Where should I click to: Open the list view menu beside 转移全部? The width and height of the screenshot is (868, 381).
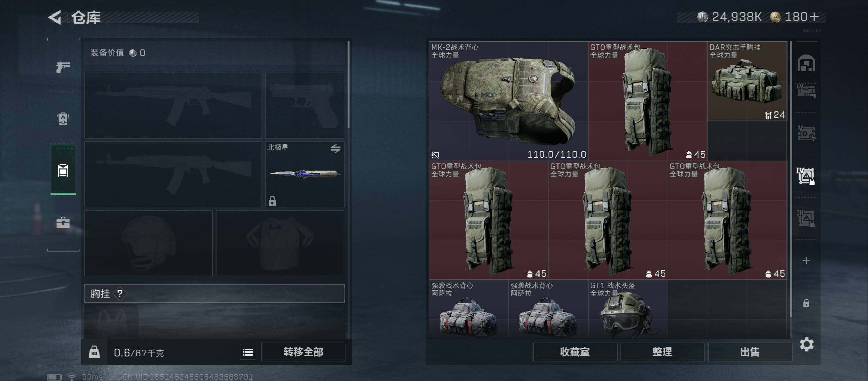coord(248,352)
